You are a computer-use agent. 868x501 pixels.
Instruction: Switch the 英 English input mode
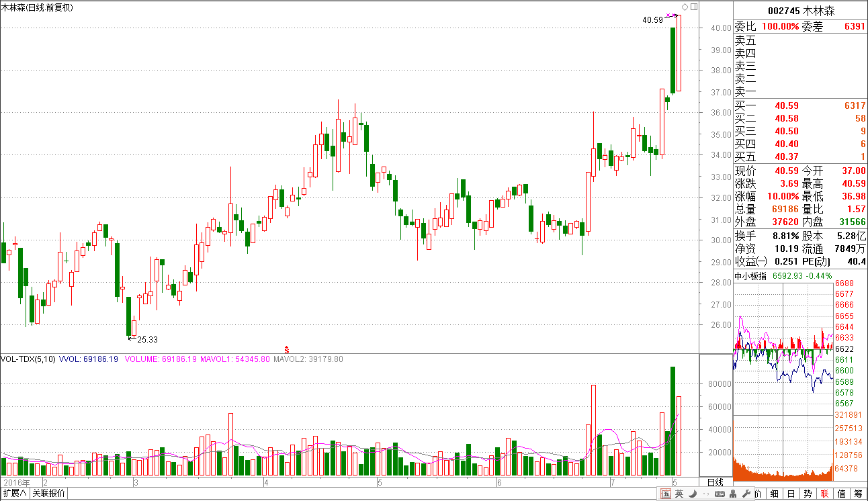point(679,494)
